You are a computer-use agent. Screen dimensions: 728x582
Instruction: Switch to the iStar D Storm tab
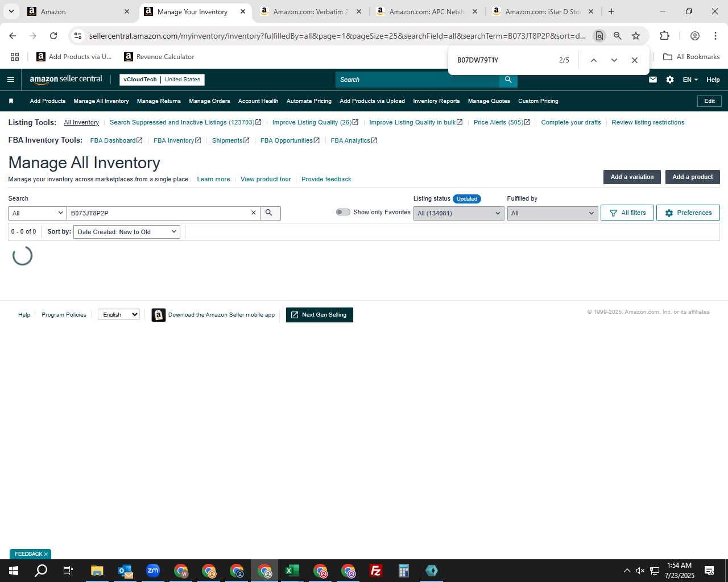pos(542,11)
